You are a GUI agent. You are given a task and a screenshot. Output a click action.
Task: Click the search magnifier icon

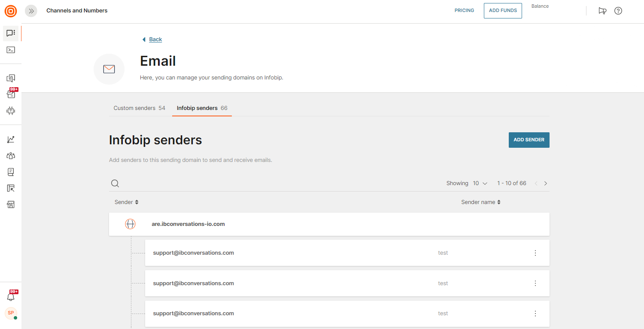pyautogui.click(x=115, y=183)
